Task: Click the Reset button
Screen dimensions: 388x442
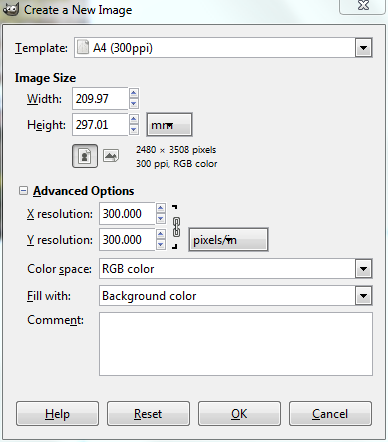Action: 148,414
